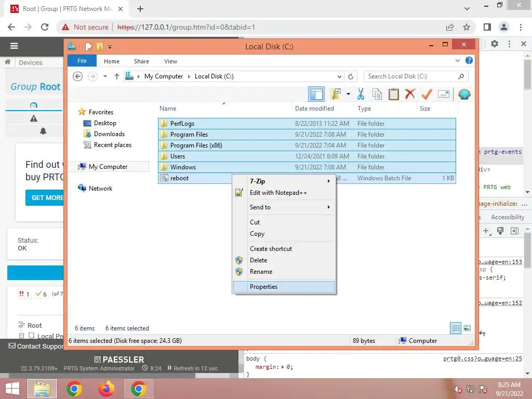Choose Properties in the context menu
Viewport: 532px width, 399px height.
click(x=284, y=287)
